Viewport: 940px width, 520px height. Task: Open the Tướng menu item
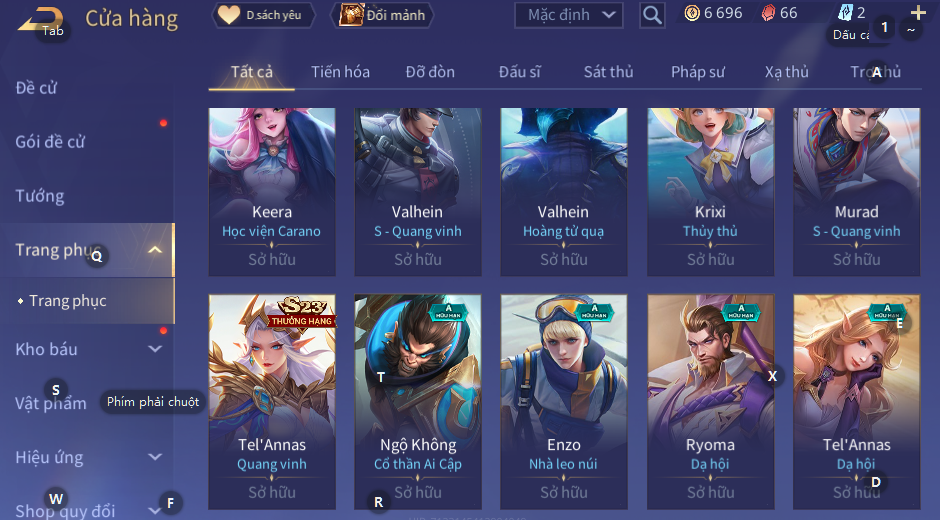(40, 196)
